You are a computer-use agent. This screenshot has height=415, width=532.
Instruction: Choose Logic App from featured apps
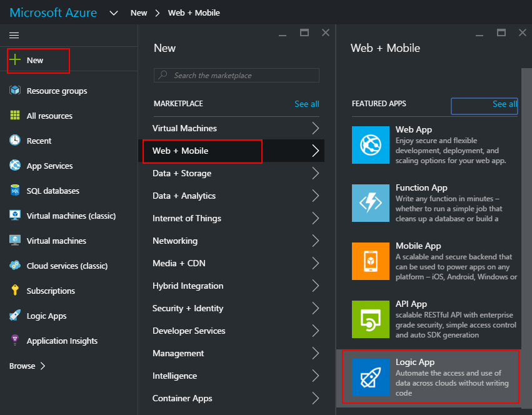[431, 377]
